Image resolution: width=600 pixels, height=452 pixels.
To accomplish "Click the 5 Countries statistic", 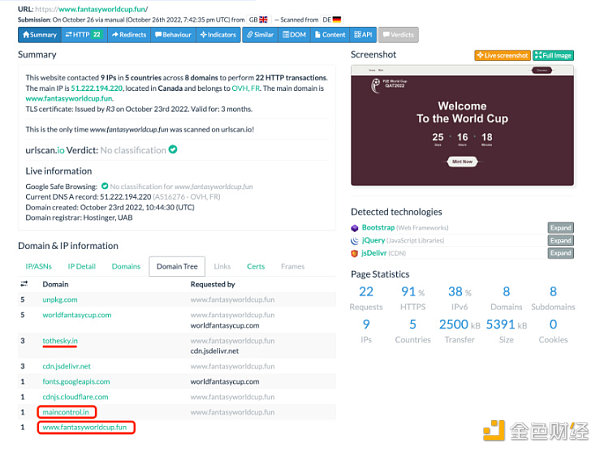I will (413, 331).
